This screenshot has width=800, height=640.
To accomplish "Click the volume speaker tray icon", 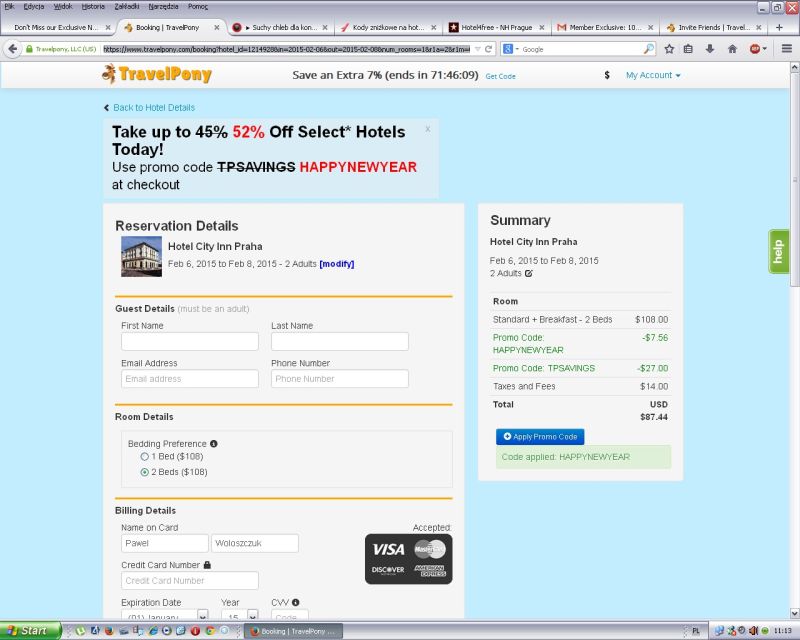I will tap(754, 631).
